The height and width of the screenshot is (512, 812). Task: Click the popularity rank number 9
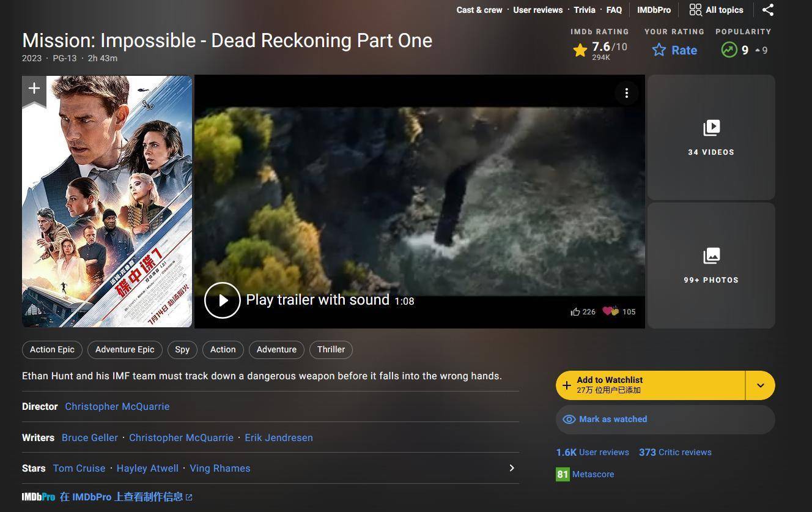(x=745, y=50)
